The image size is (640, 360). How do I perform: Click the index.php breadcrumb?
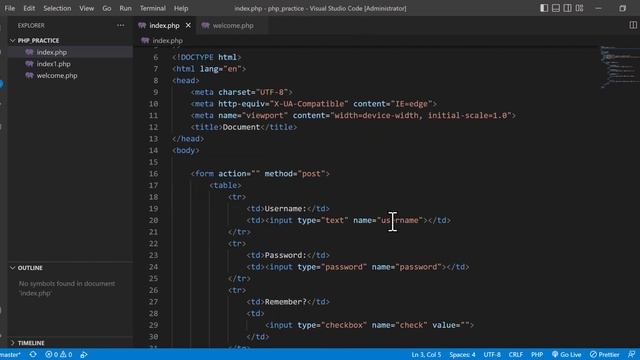167,40
